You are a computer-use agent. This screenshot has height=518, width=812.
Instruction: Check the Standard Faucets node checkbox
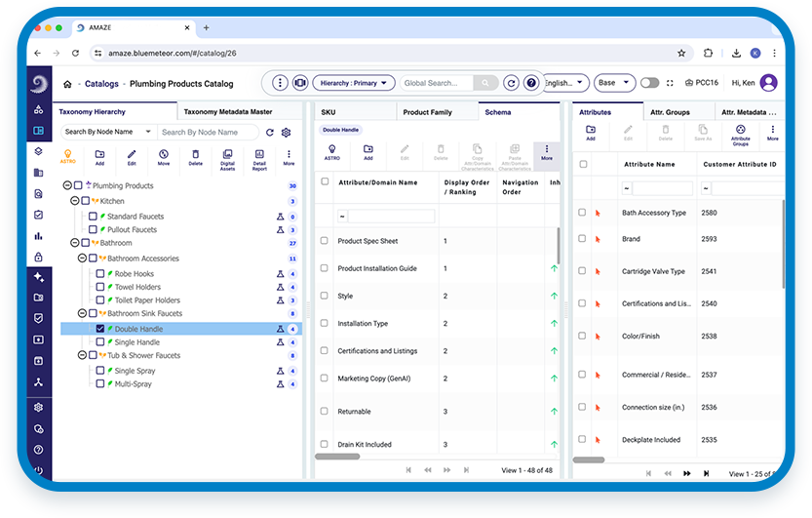[94, 216]
